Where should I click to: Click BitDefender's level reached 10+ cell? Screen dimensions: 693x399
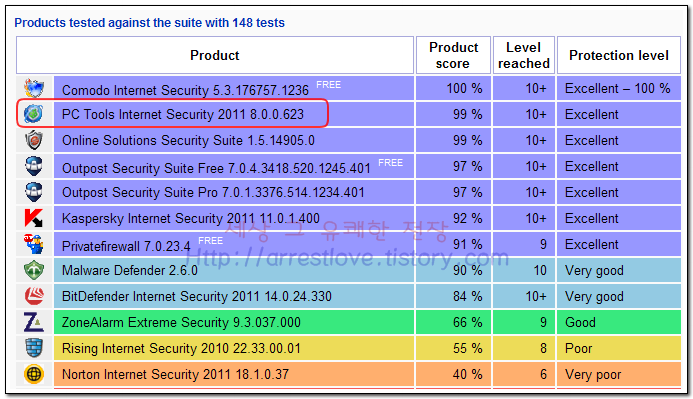(524, 296)
